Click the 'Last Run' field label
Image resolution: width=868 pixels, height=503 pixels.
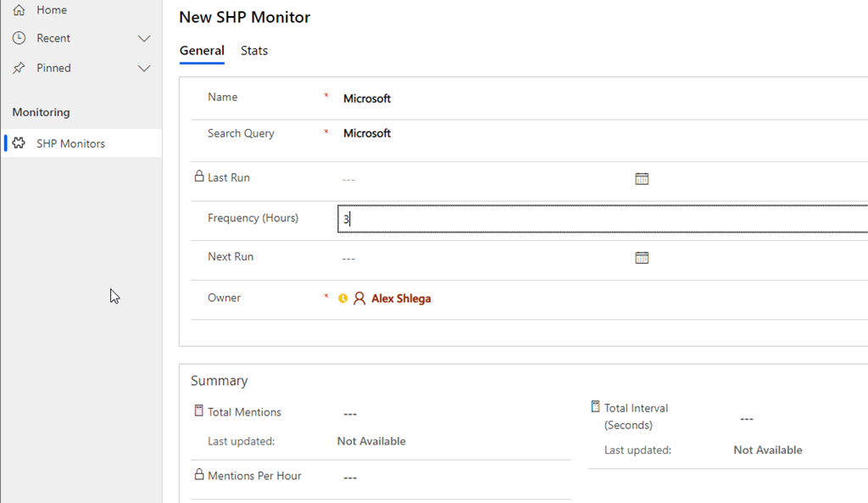(x=229, y=178)
